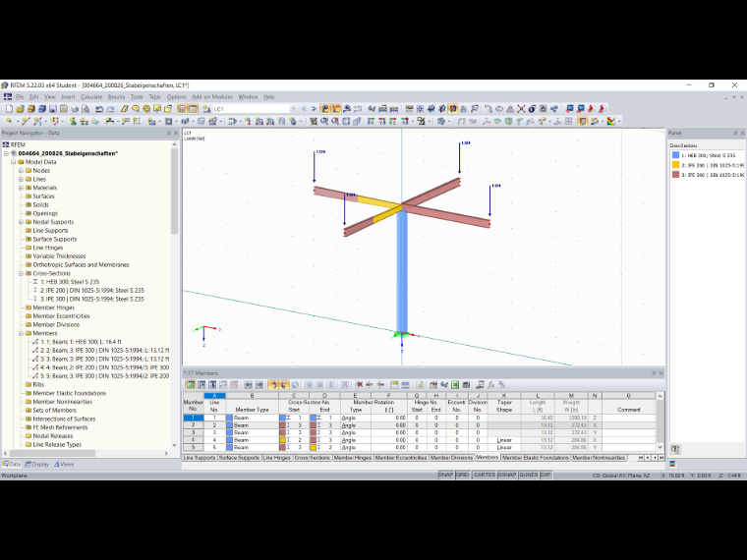Click blue HEB 300 color swatch in Panel
This screenshot has width=747, height=560.
(x=675, y=155)
